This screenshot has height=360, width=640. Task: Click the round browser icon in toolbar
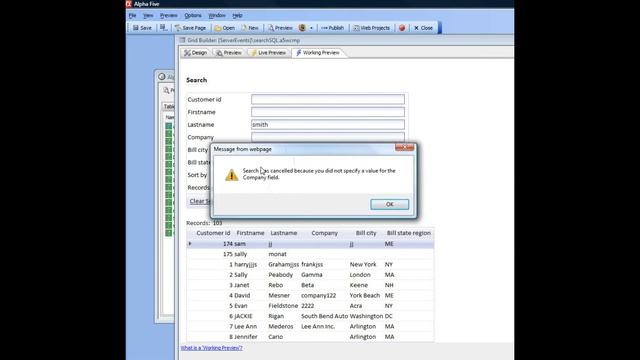point(302,28)
